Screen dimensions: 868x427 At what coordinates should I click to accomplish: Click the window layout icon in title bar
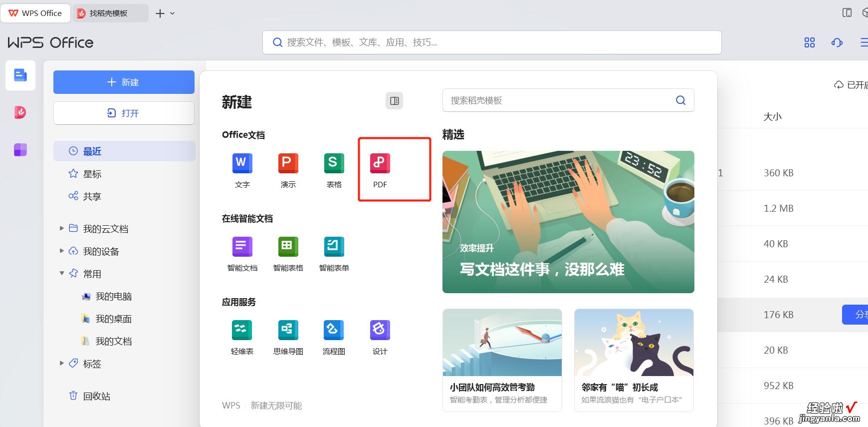847,12
